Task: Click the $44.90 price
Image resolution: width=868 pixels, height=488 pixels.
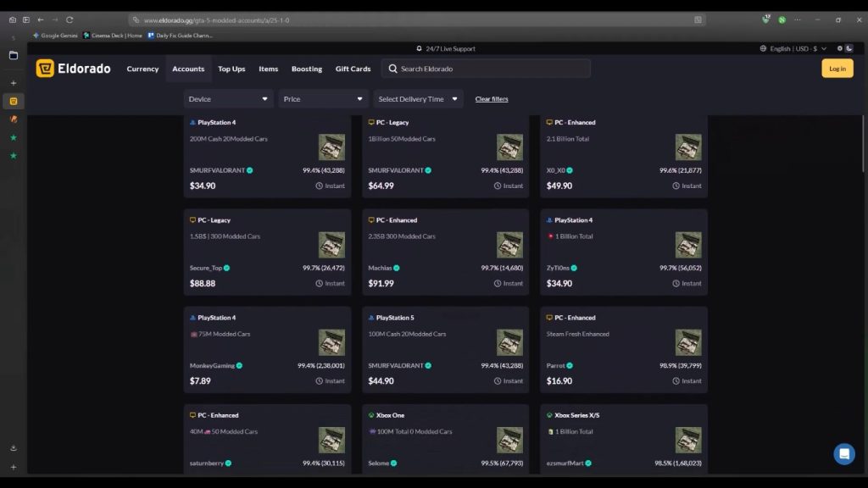Action: click(381, 380)
